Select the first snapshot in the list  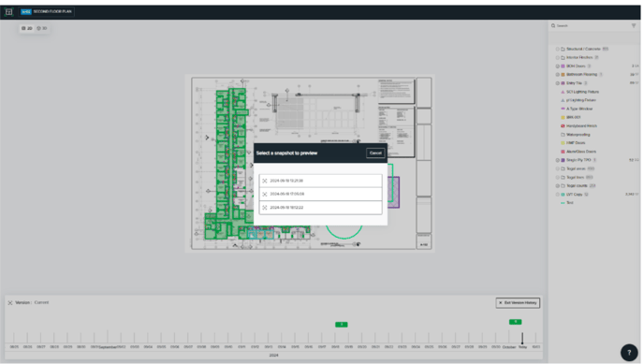320,181
